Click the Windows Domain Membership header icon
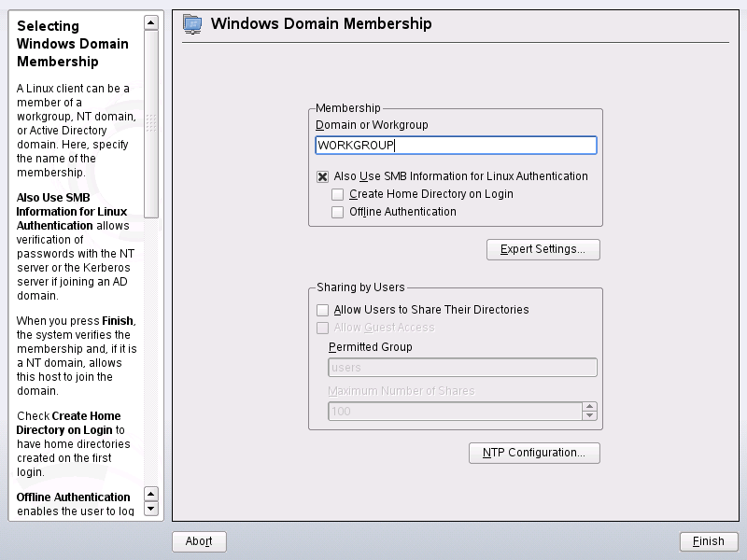The image size is (747, 560). 192,24
